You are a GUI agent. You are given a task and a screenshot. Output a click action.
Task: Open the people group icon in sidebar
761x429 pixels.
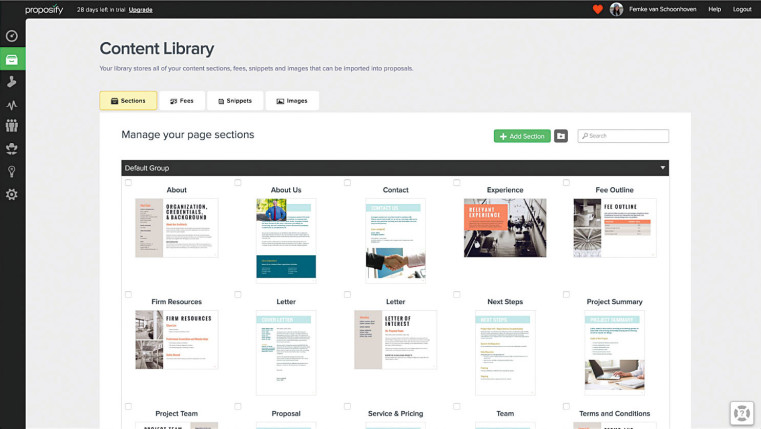12,126
